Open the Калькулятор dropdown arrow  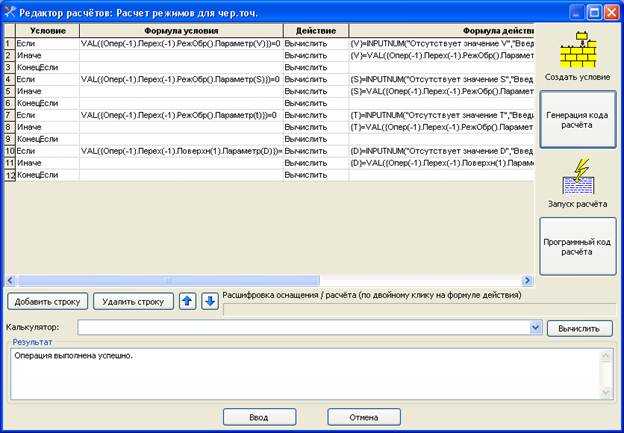(536, 328)
